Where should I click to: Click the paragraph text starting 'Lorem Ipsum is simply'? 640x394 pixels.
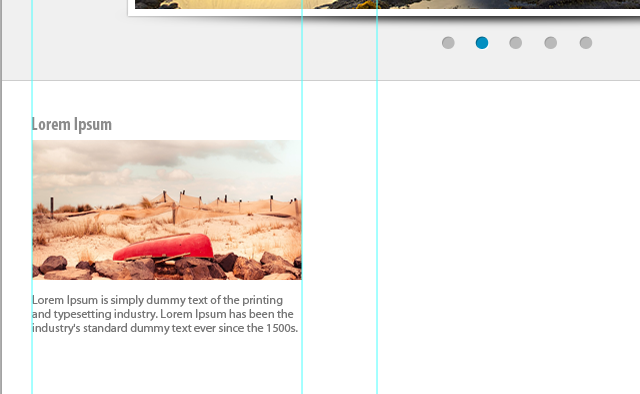click(165, 314)
